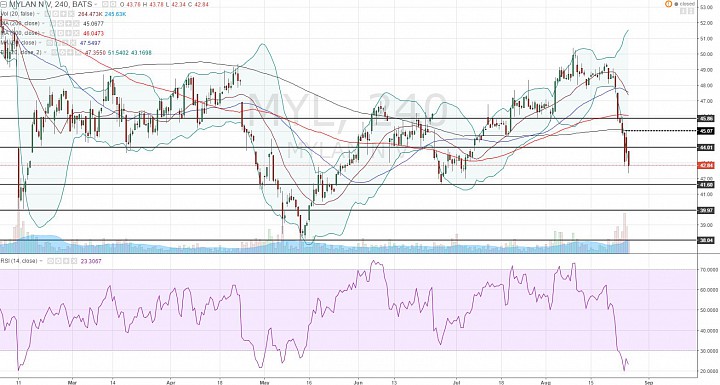
Task: Click the Bollinger lower value 43.1698
Action: (141, 52)
